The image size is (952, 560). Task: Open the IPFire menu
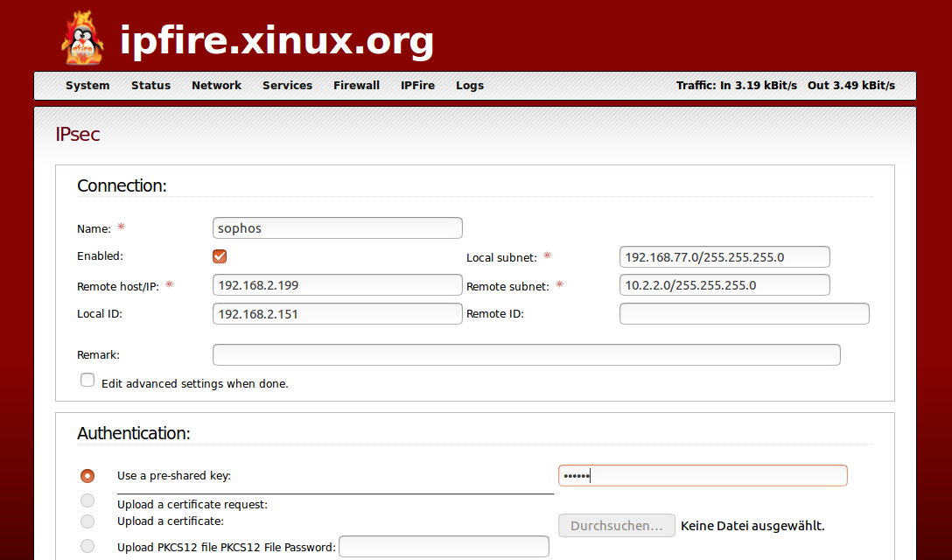click(x=417, y=85)
